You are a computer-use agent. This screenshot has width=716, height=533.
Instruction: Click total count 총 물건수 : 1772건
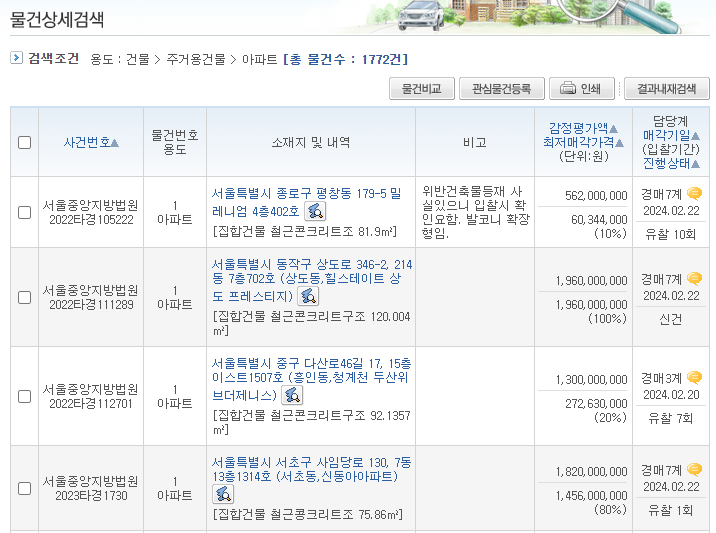pos(345,59)
